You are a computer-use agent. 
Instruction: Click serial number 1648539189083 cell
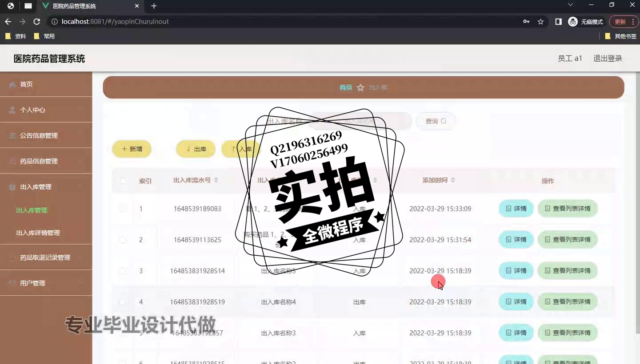click(197, 209)
